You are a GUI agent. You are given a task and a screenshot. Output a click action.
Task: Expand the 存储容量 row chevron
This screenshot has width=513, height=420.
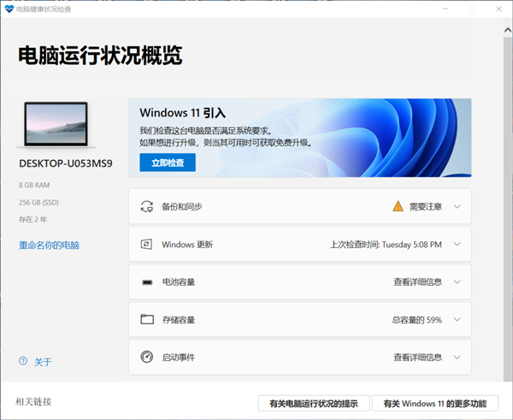[457, 320]
